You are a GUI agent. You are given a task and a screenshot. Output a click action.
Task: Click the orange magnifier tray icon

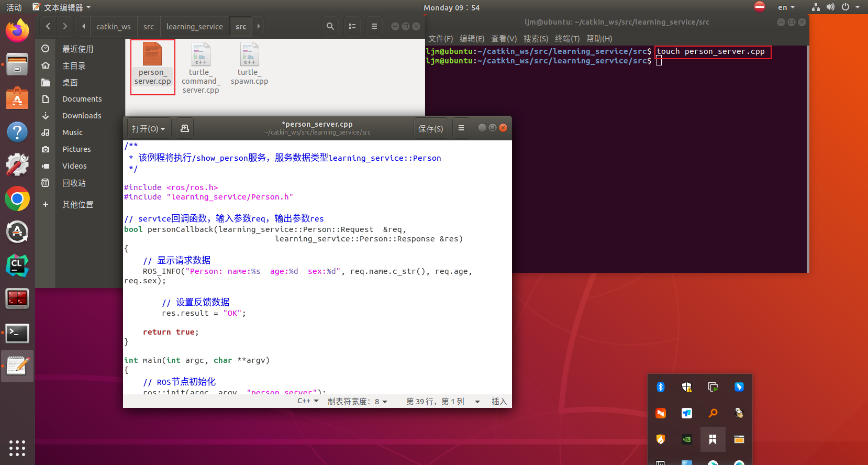point(713,413)
